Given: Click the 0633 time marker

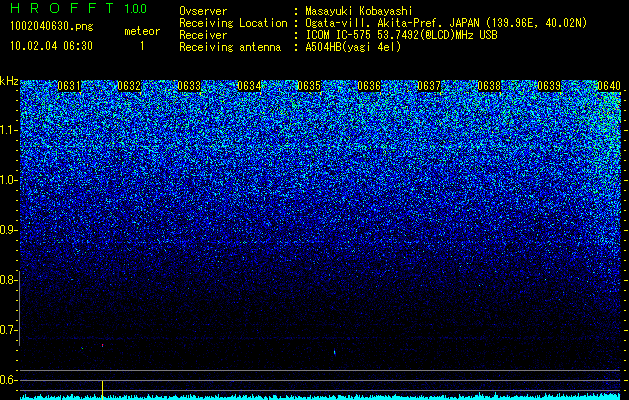Looking at the screenshot, I should tap(189, 86).
